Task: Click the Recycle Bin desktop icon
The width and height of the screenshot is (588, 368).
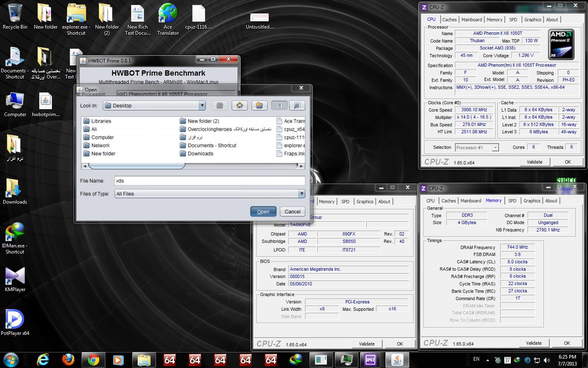Action: (x=15, y=16)
